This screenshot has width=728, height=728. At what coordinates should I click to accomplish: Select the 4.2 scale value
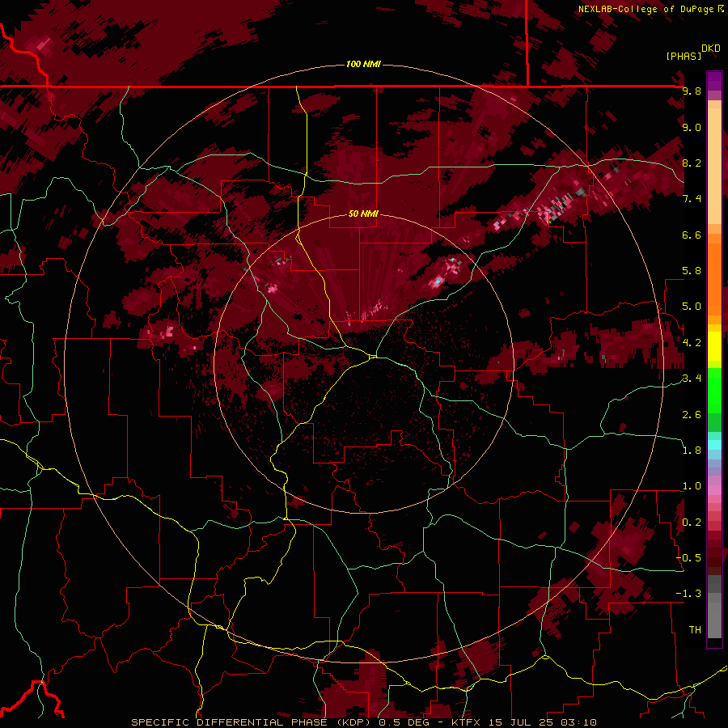coord(692,343)
